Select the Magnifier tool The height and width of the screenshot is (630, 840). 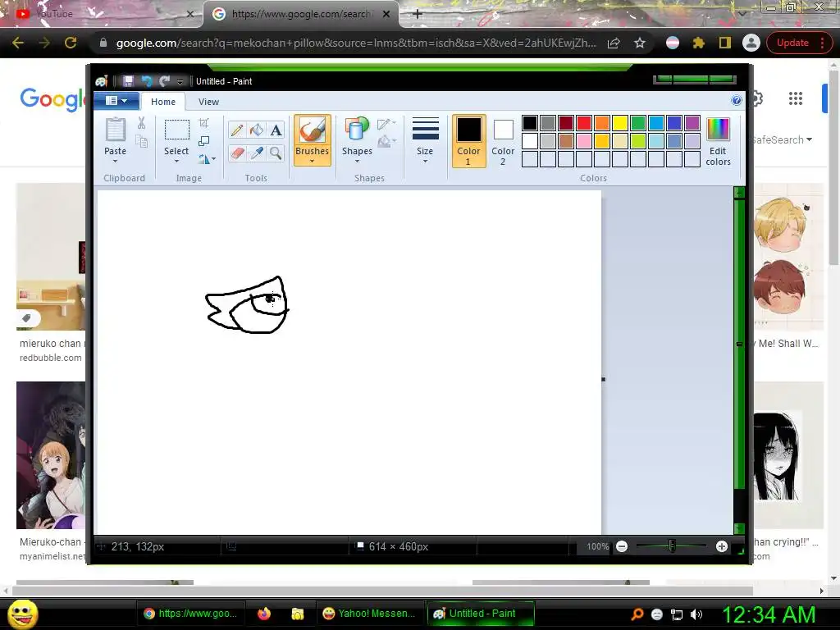[x=276, y=153]
